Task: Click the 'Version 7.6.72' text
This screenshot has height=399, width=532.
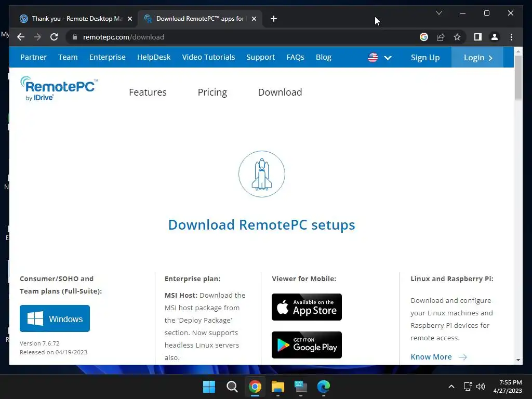Action: click(39, 343)
